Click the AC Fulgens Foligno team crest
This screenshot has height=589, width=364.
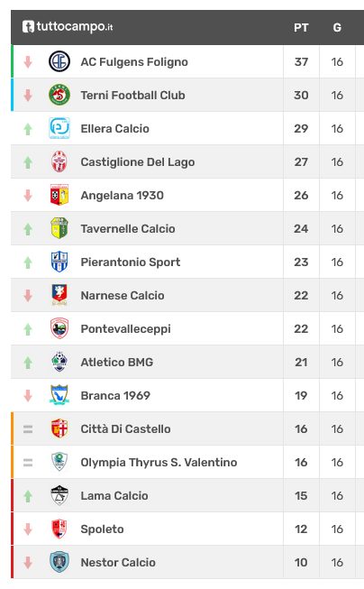coord(59,61)
